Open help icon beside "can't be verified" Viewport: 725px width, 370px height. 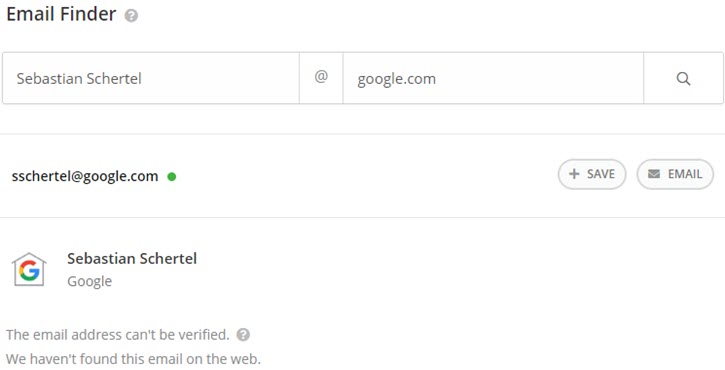point(243,335)
